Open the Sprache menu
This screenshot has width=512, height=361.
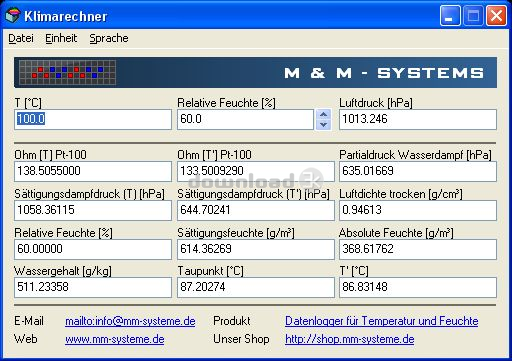109,38
